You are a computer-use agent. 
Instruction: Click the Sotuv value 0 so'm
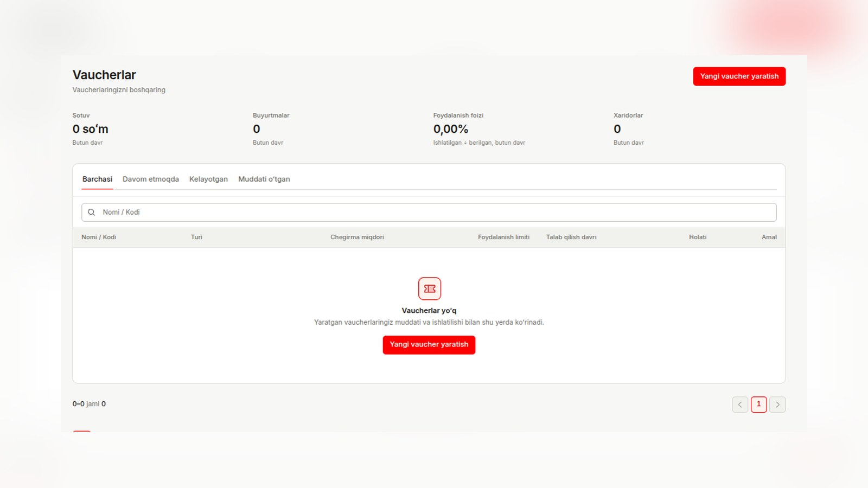pyautogui.click(x=91, y=129)
